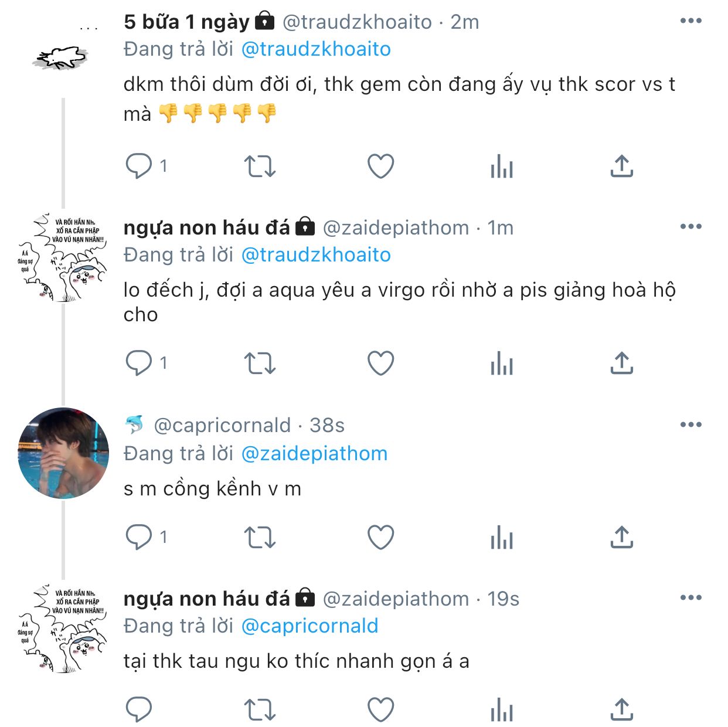The image size is (728, 727).
Task: Open more options on the 2m-old tweet
Action: (x=690, y=21)
